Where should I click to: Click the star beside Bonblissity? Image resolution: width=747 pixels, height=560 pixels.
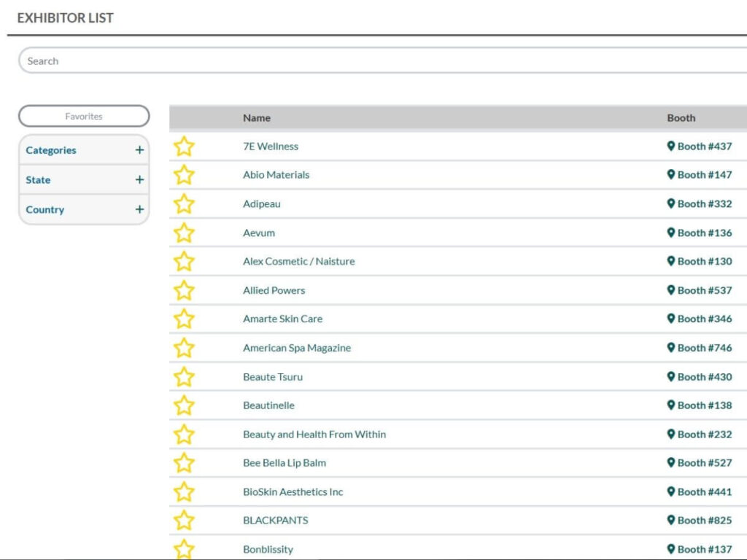click(184, 549)
